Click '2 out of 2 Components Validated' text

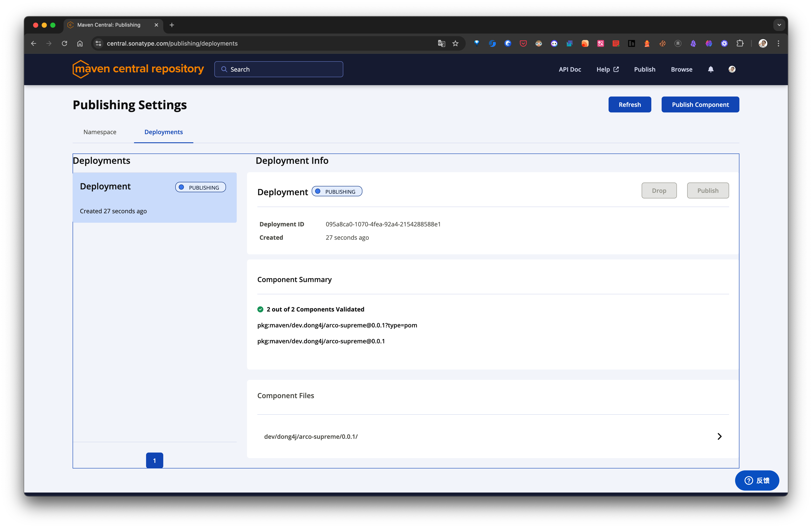tap(315, 309)
